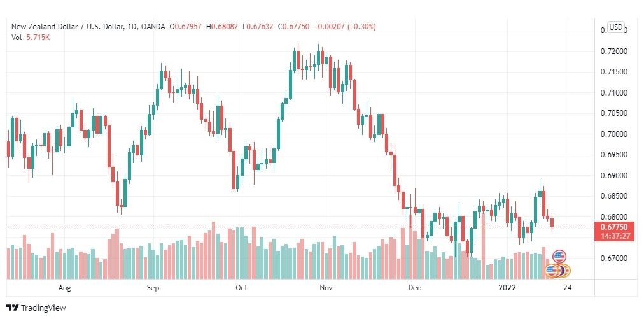
Task: Click the New Zealand Dollar / U.S. Dollar title
Action: (67, 27)
